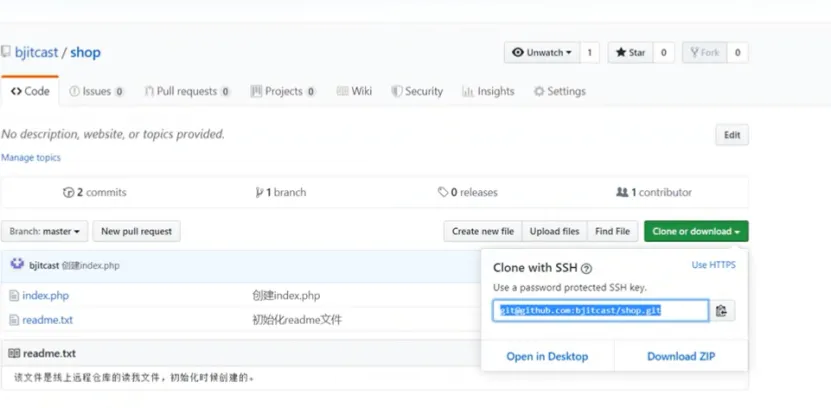View the fork count of 0
Image resolution: width=831 pixels, height=408 pixels.
[x=737, y=52]
